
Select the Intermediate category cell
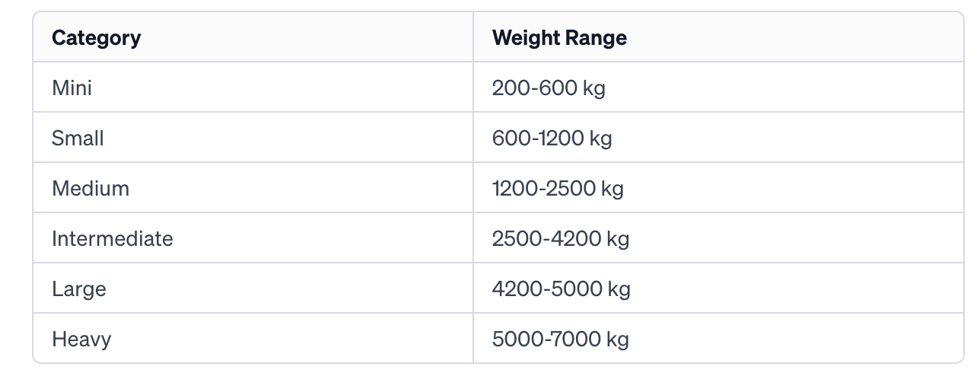(x=253, y=238)
